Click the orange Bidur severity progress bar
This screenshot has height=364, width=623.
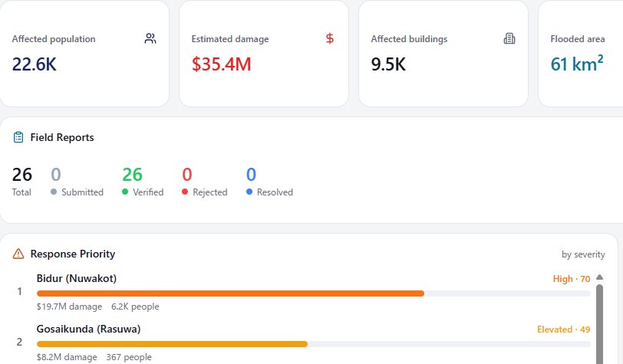tap(230, 293)
